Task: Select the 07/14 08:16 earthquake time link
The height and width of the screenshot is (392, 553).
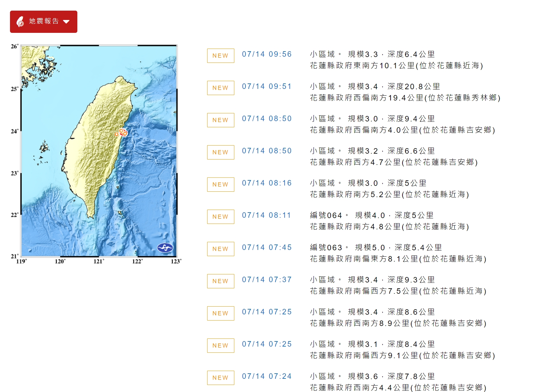Action: point(267,183)
